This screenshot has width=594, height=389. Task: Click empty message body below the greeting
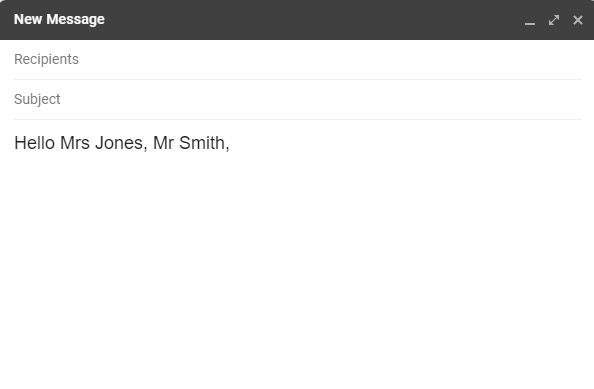pos(298,265)
